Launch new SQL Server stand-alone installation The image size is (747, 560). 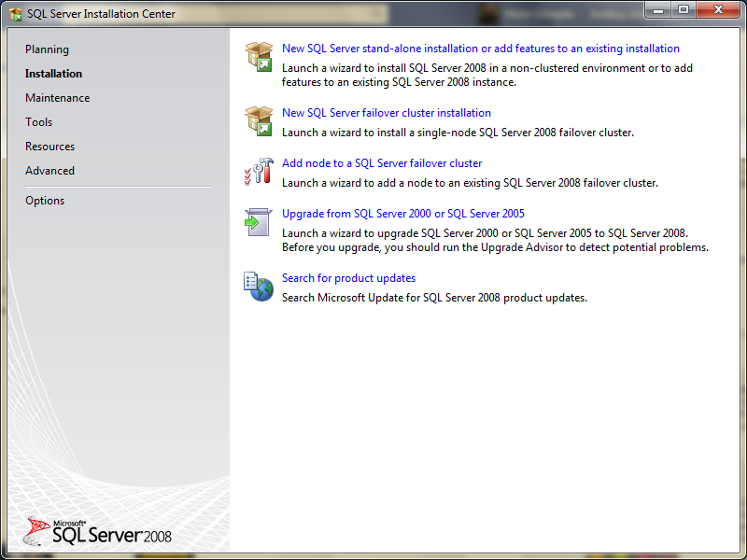[x=480, y=48]
